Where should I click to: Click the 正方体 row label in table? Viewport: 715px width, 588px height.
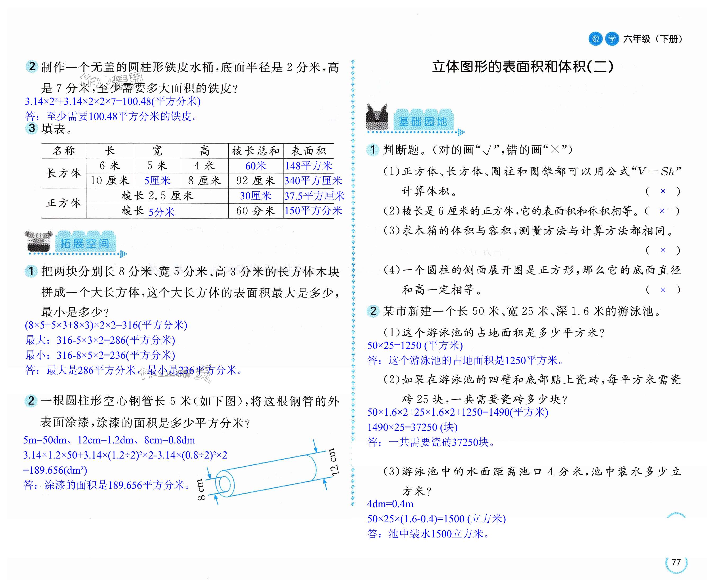[64, 203]
